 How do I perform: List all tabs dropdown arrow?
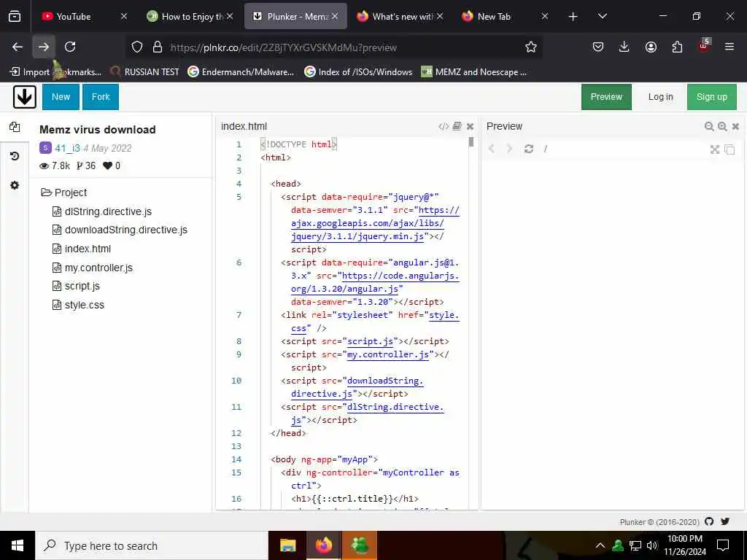(602, 16)
